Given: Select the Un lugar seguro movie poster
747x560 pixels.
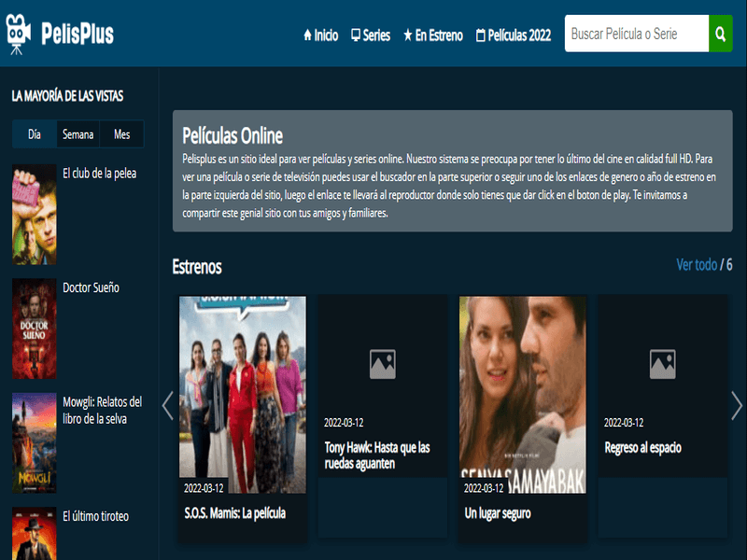Looking at the screenshot, I should pyautogui.click(x=523, y=395).
